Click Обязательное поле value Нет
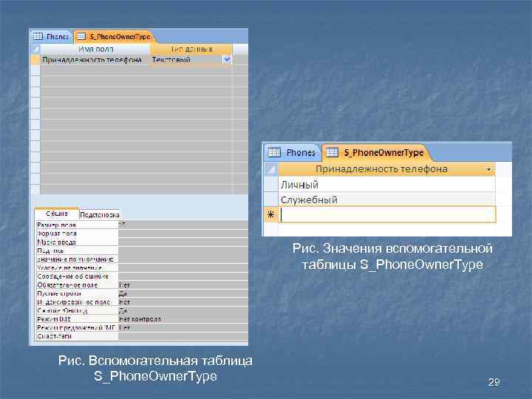 point(183,285)
